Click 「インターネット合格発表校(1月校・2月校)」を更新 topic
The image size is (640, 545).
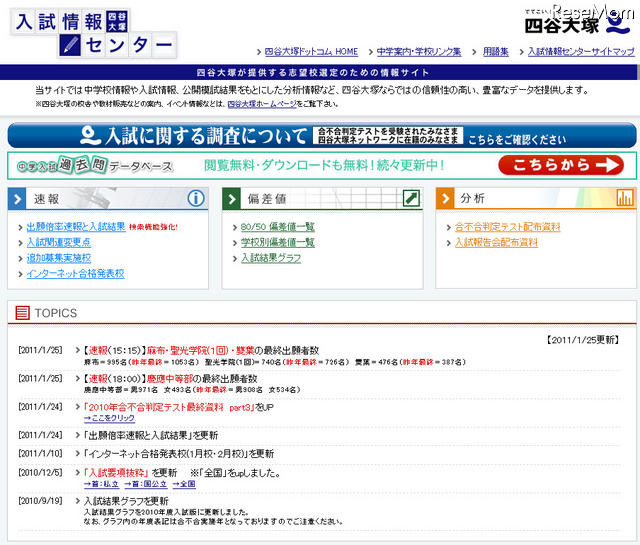pos(179,454)
